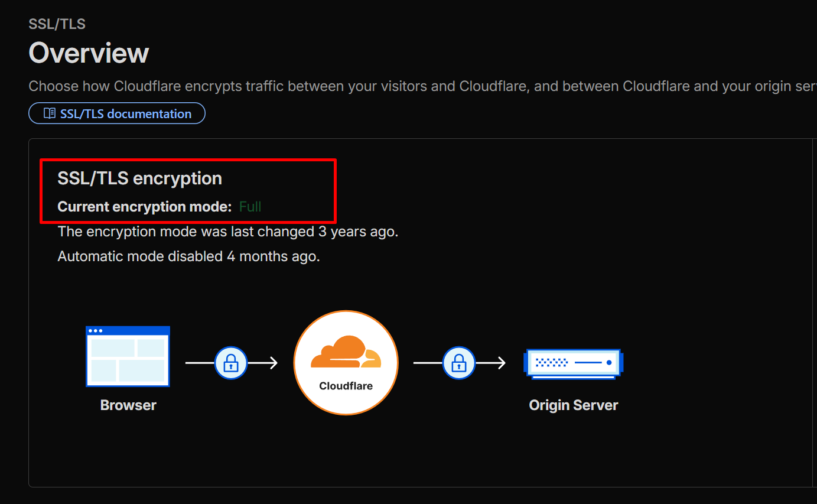817x504 pixels.
Task: Expand the encryption mode change history
Action: pos(227,231)
